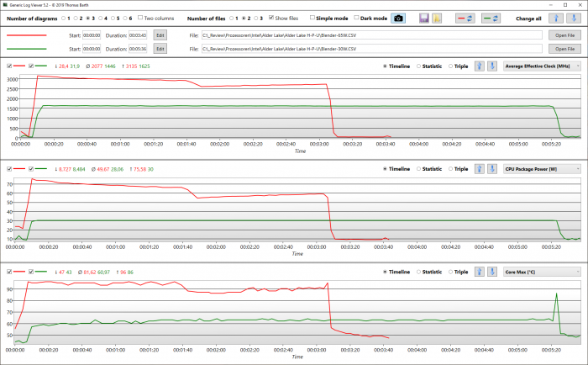
Task: Click the purple floppy disk save icon
Action: pos(423,18)
